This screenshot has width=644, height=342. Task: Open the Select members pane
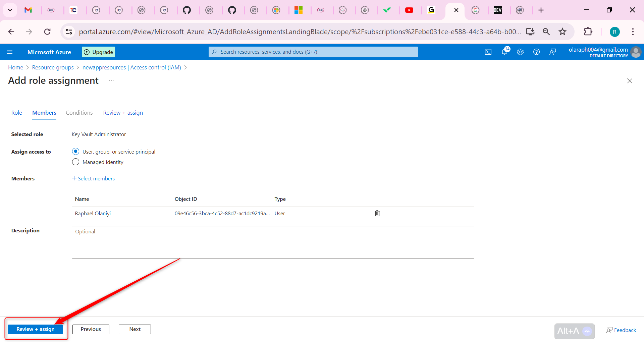tap(94, 178)
